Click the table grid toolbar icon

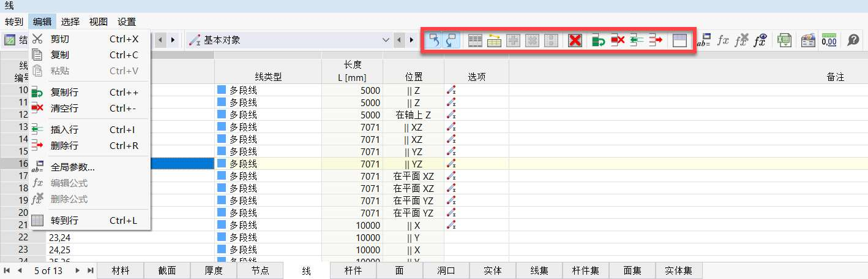pos(476,40)
